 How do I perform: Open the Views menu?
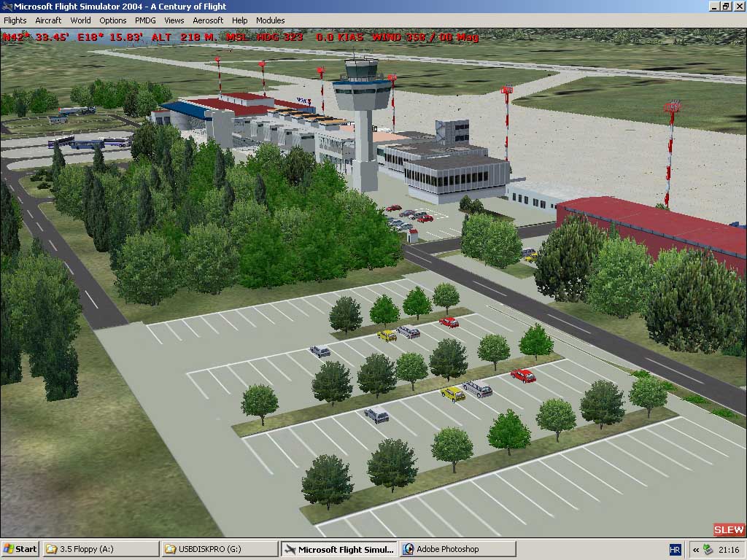[x=174, y=20]
